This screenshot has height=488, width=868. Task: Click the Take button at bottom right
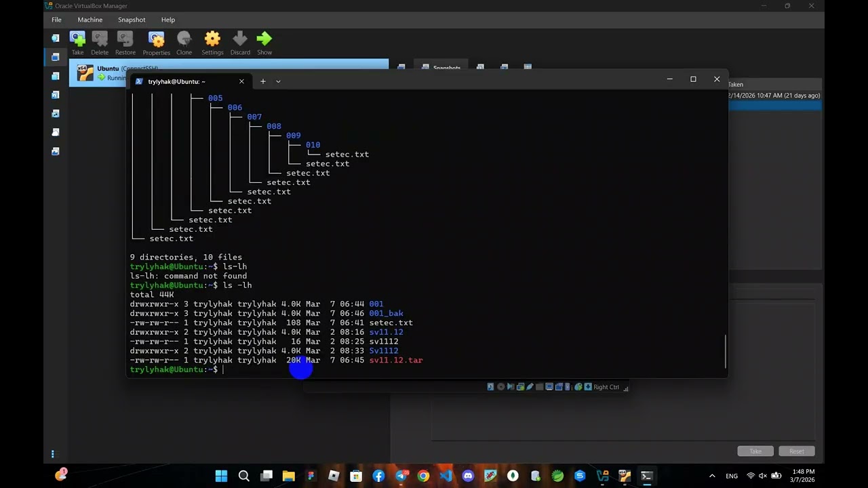tap(755, 451)
